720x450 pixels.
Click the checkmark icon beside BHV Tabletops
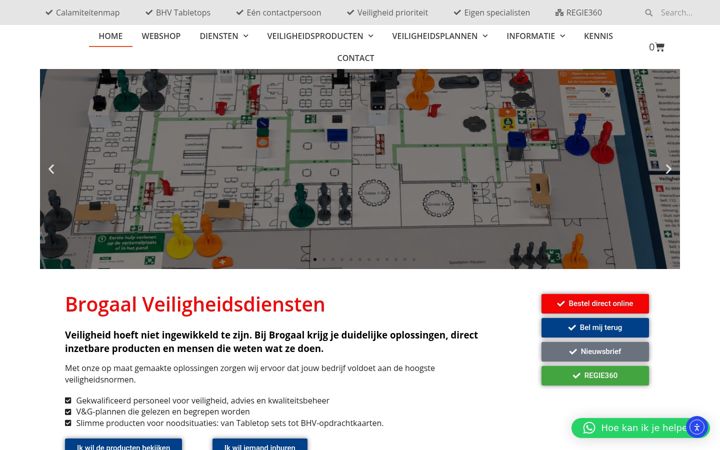point(149,12)
